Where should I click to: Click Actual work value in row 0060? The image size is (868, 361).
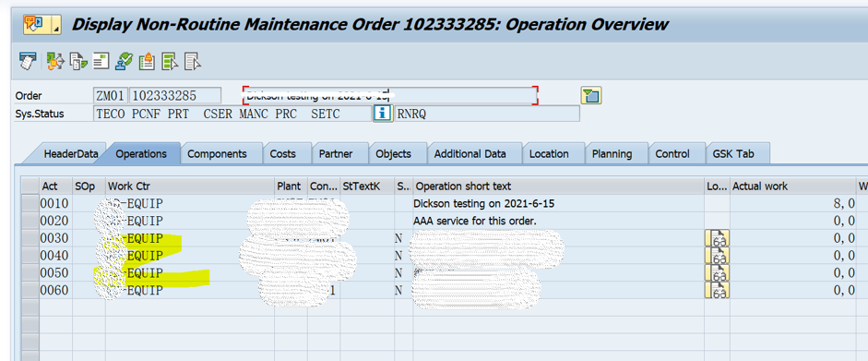[792, 290]
